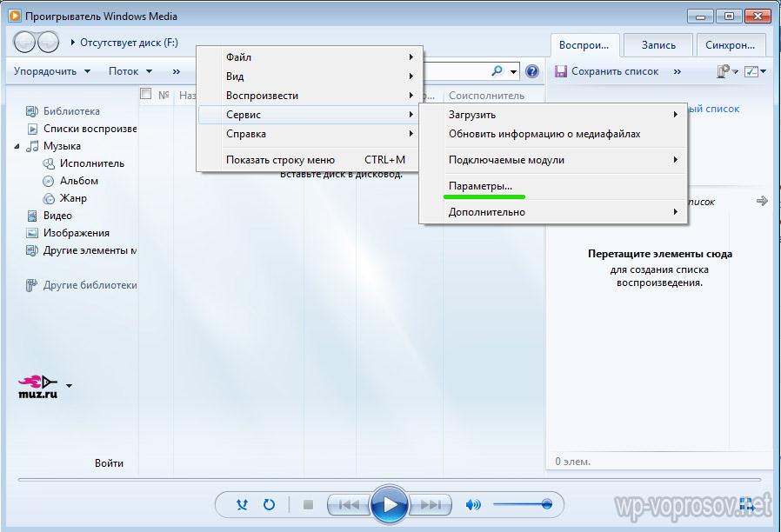
Task: Mute the sound with the speaker icon
Action: (472, 505)
